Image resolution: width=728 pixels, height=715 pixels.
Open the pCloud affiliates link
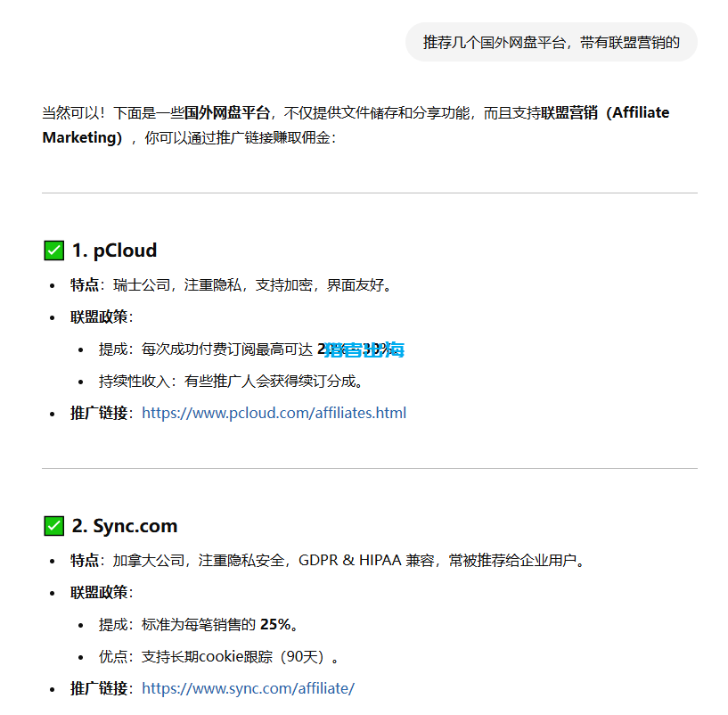click(274, 413)
